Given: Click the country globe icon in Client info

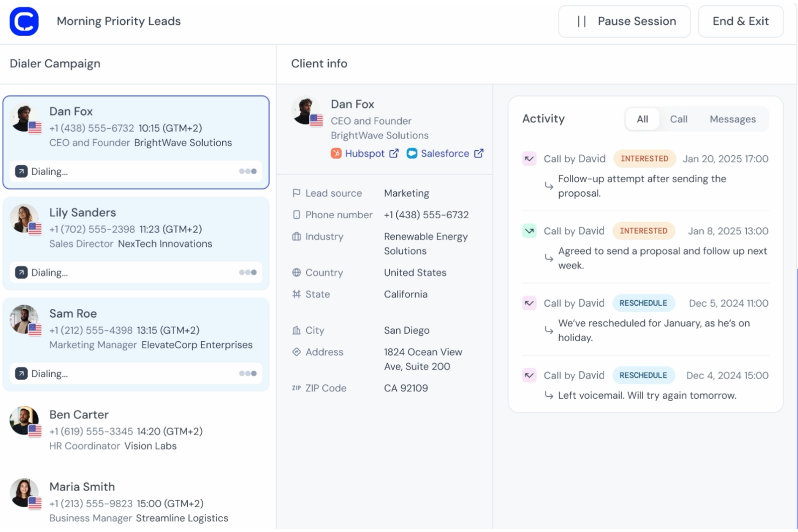Looking at the screenshot, I should click(x=297, y=273).
